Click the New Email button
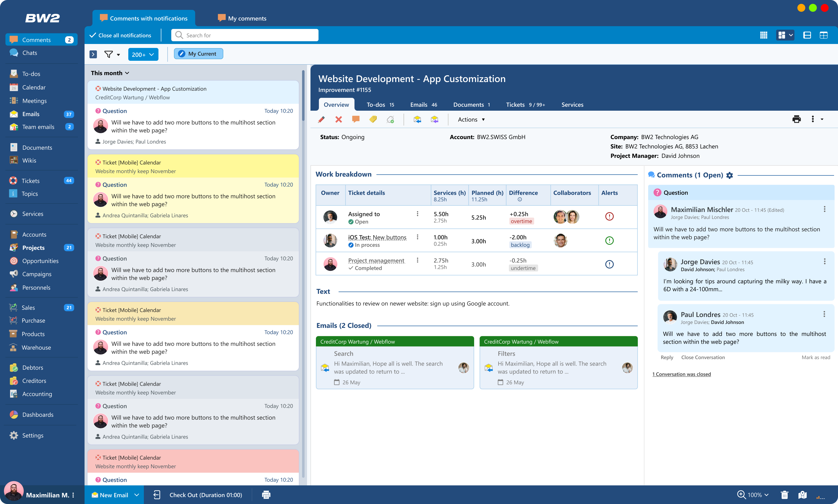 [x=110, y=495]
